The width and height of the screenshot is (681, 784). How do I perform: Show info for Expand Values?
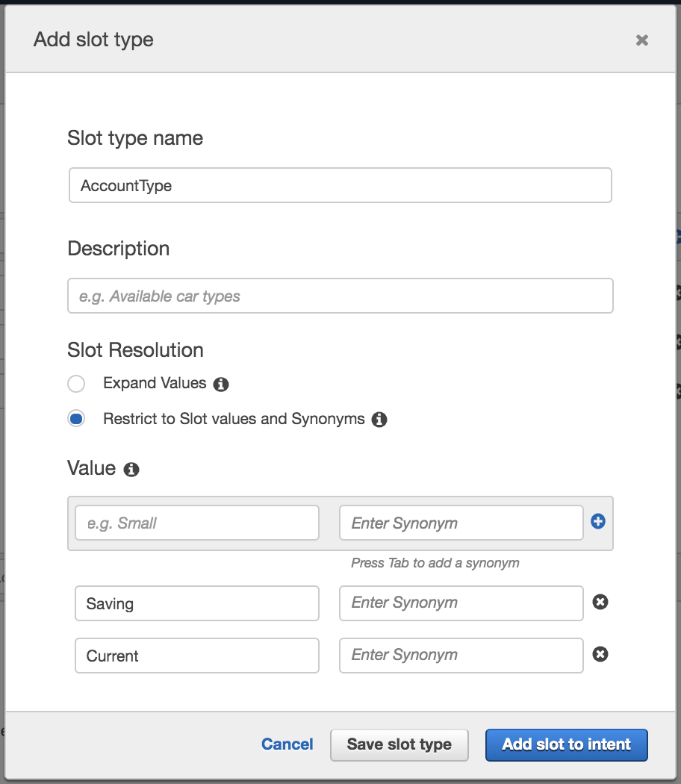(221, 384)
